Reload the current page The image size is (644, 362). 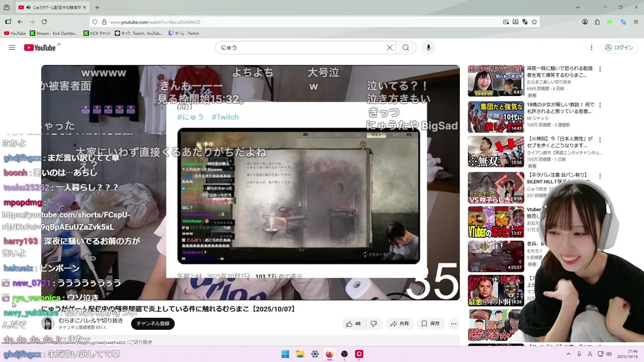point(44,22)
